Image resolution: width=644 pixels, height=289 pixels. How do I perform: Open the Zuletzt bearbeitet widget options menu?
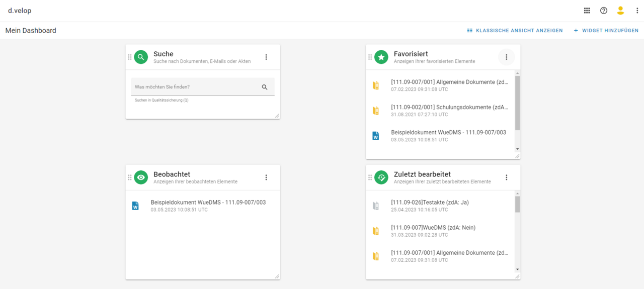507,177
